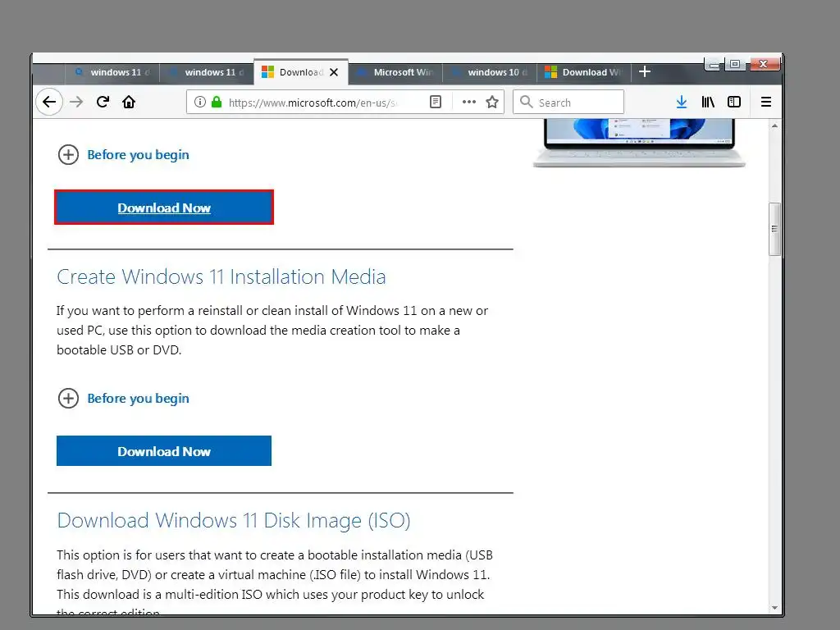This screenshot has height=630, width=840.
Task: Bookmark this page with the star
Action: point(492,102)
